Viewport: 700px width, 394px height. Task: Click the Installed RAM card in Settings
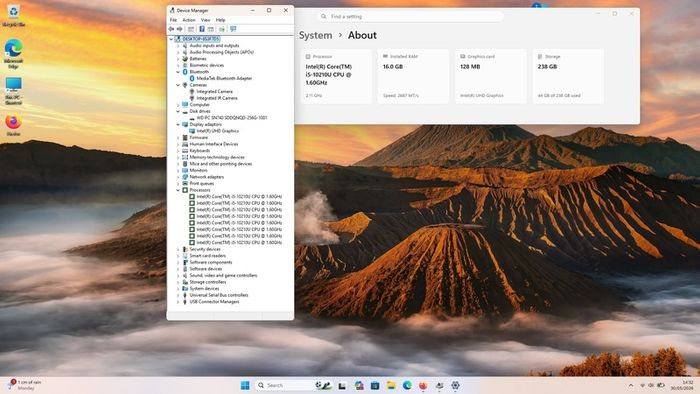pyautogui.click(x=413, y=76)
